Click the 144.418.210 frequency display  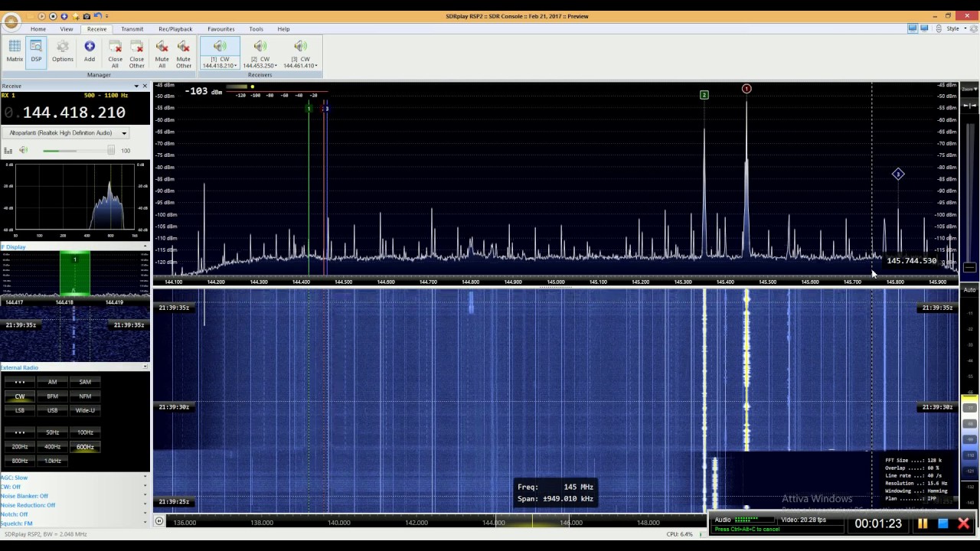73,112
